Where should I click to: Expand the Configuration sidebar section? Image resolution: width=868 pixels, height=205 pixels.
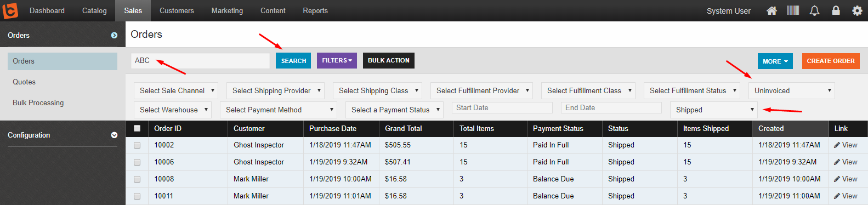(114, 135)
